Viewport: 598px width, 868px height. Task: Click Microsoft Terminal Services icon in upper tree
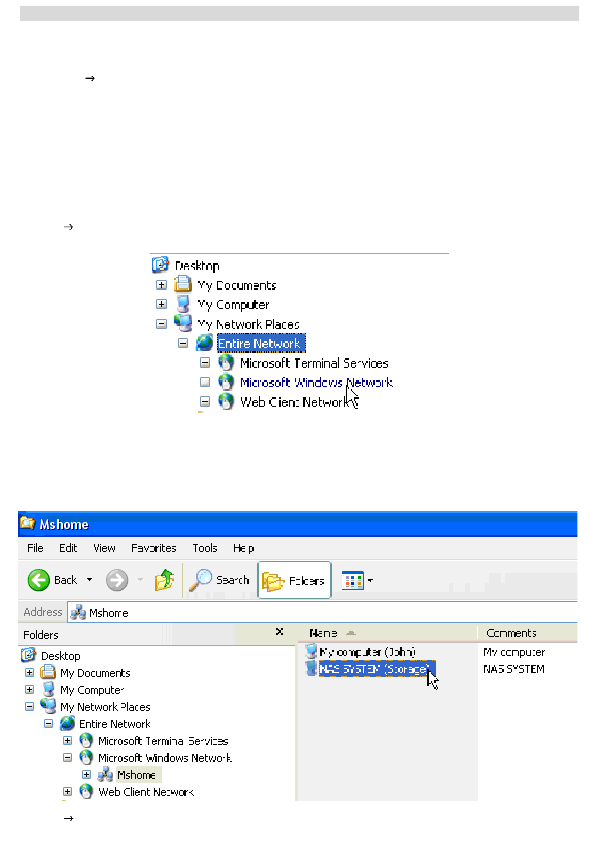226,362
